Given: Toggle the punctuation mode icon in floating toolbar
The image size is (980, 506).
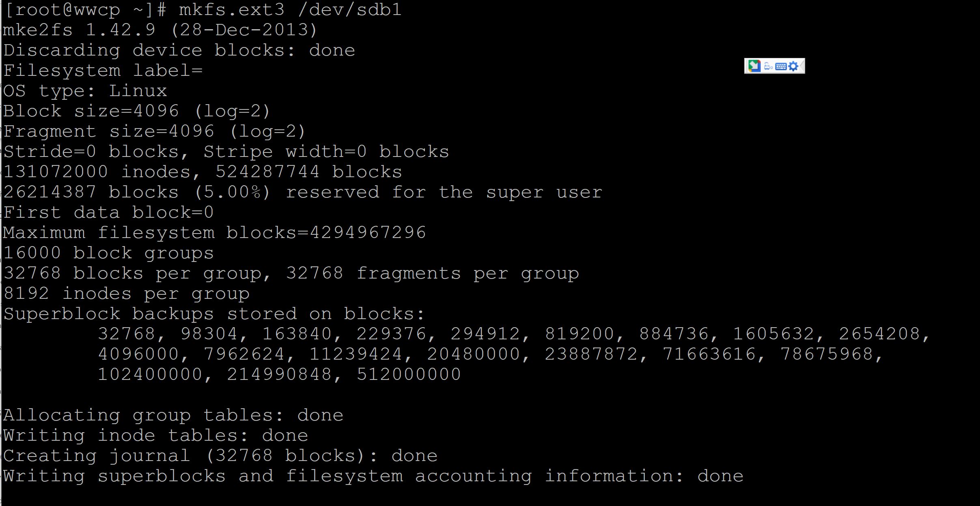Looking at the screenshot, I should click(x=769, y=66).
